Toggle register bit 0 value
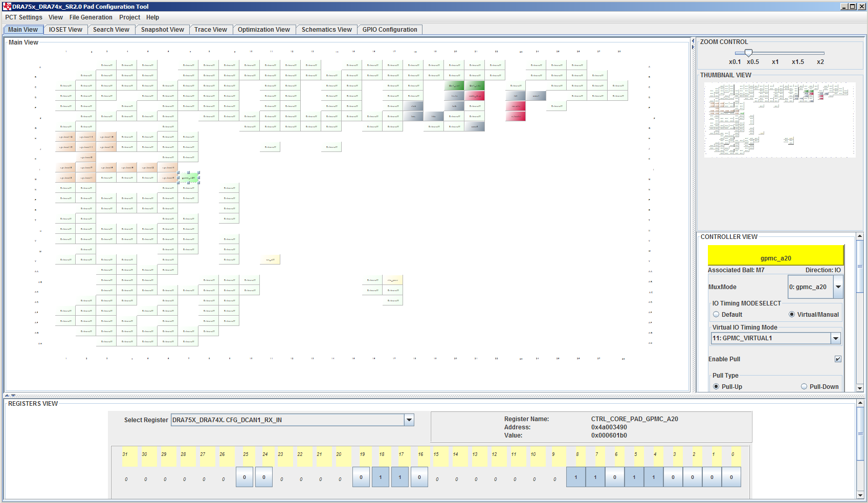 click(731, 477)
